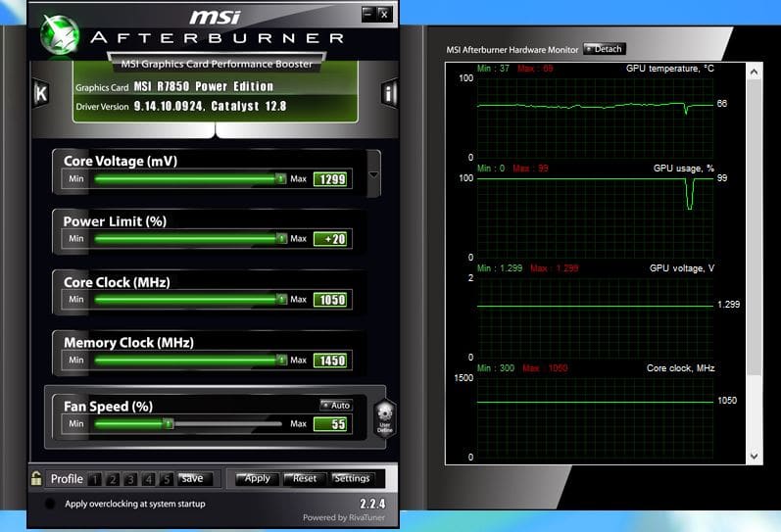Screen dimensions: 781x532
Task: Click the Memory Clock slider handle
Action: [x=281, y=360]
